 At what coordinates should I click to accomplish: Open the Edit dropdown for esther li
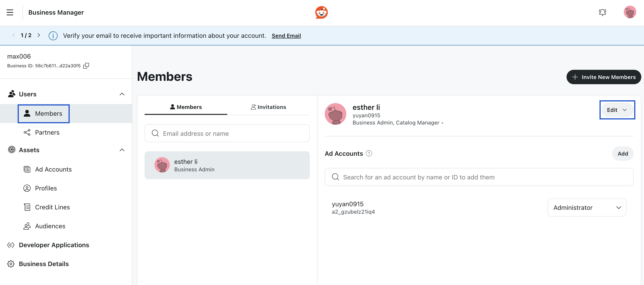click(x=617, y=110)
